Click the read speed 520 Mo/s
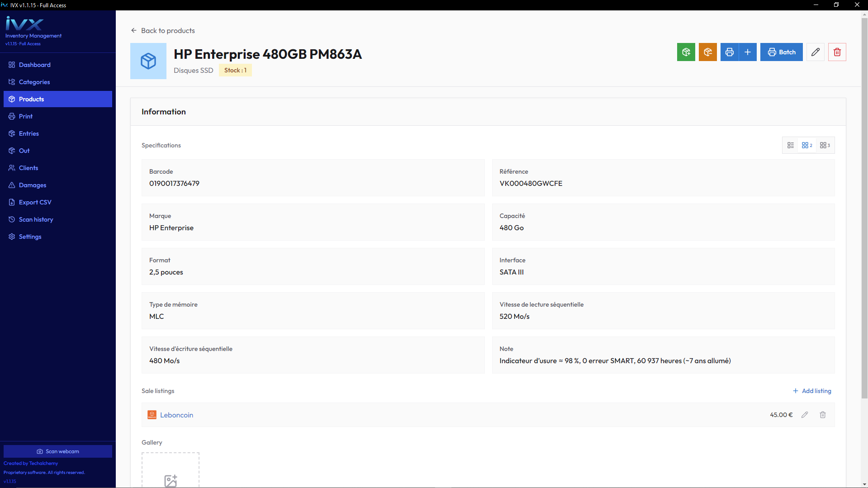The height and width of the screenshot is (488, 868). (514, 316)
